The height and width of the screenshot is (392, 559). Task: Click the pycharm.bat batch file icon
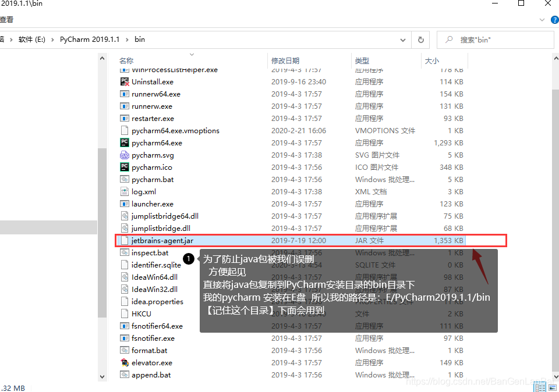tap(125, 180)
